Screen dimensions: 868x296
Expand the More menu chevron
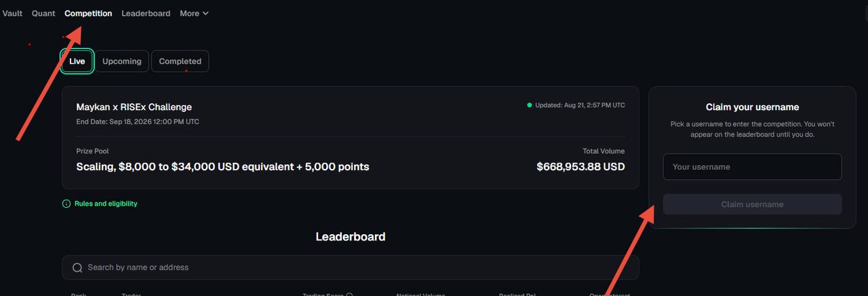tap(205, 14)
